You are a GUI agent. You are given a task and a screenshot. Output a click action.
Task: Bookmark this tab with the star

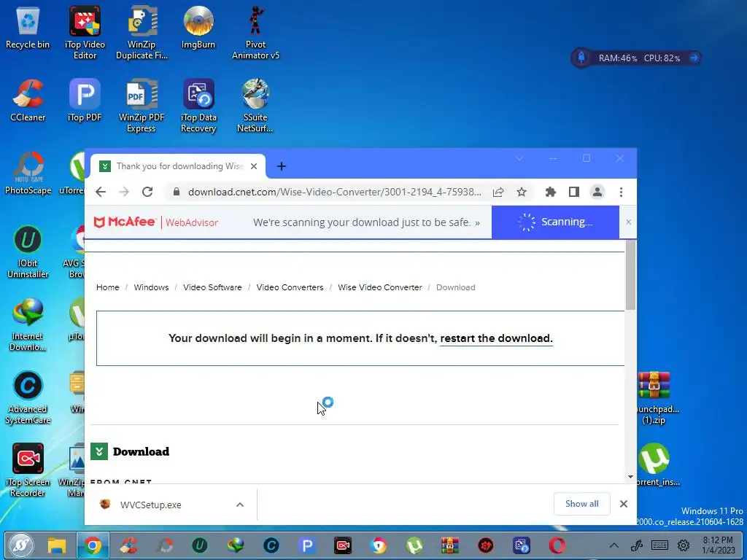522,192
